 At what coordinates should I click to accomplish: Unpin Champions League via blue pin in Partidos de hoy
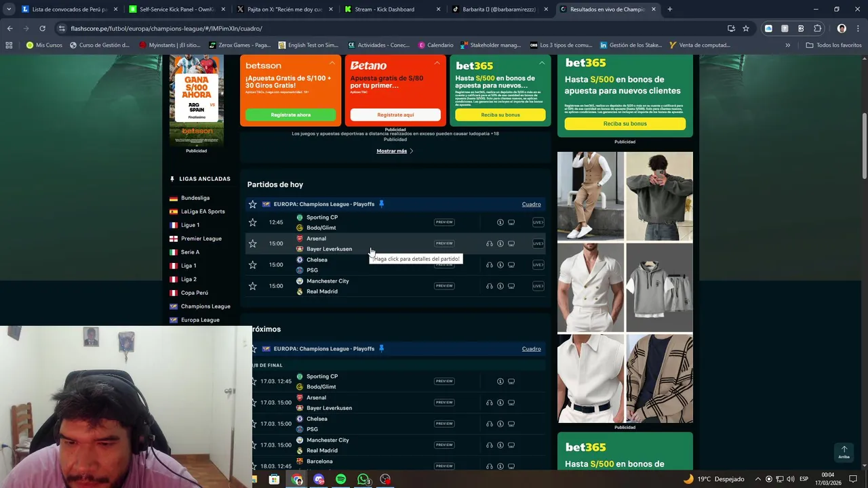[381, 204]
